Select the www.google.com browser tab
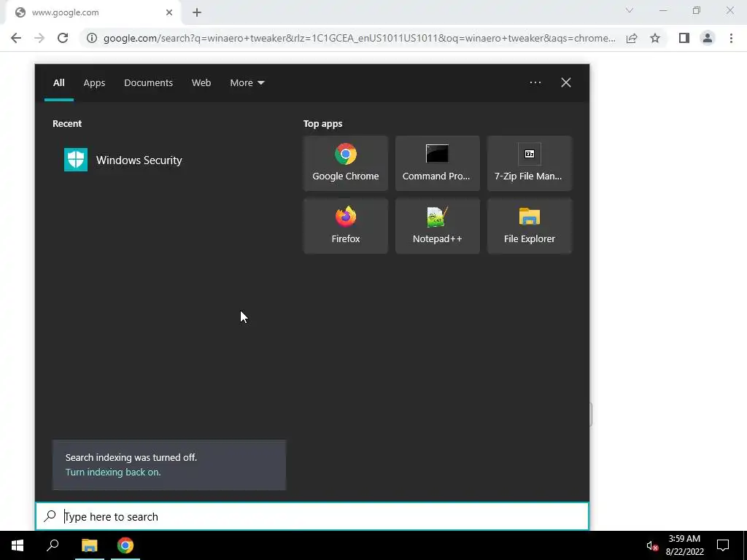Image resolution: width=747 pixels, height=560 pixels. coord(93,12)
